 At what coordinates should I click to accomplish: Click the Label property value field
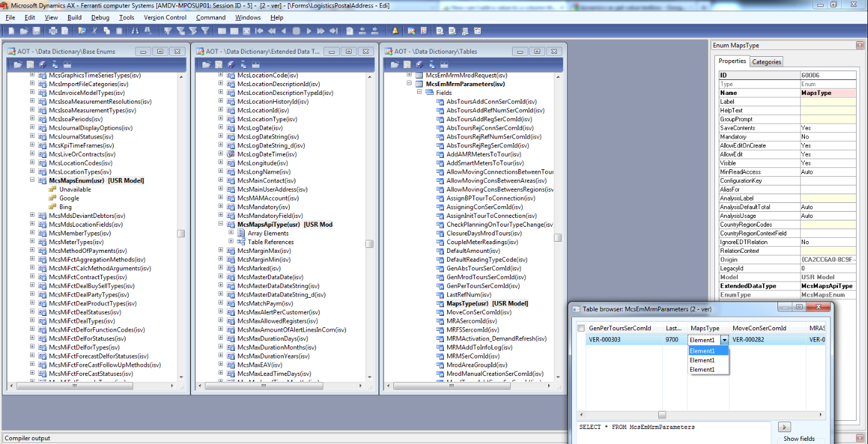pyautogui.click(x=827, y=101)
